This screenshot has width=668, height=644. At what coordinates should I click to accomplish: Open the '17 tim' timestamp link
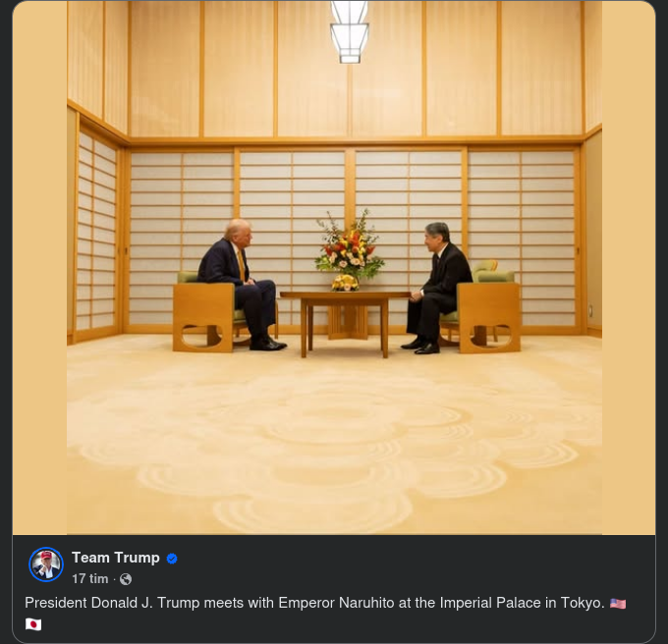(x=90, y=579)
